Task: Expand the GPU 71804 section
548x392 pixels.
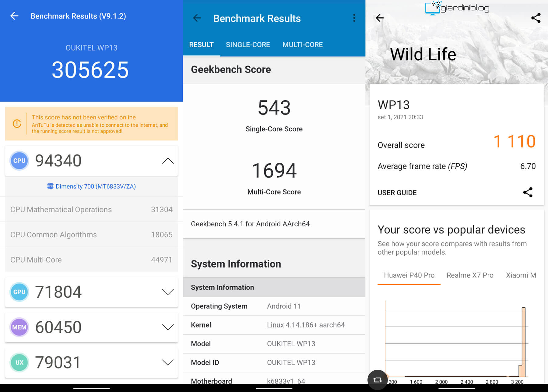Action: 168,292
